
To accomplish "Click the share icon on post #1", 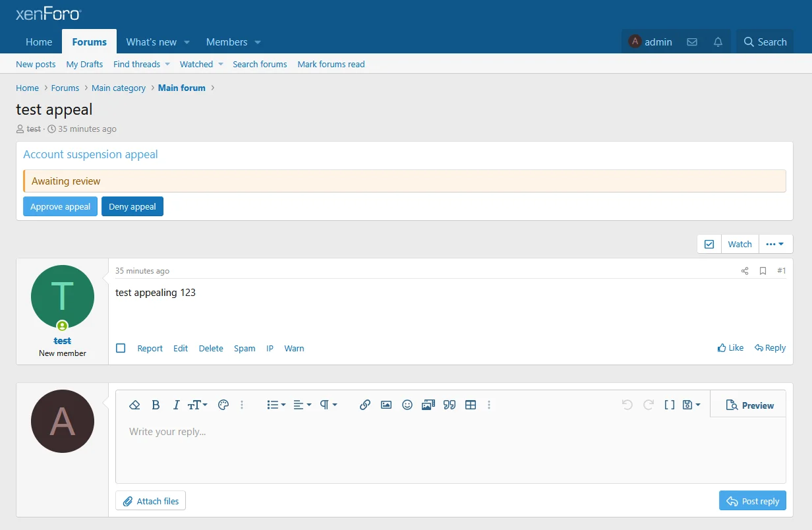I will [x=745, y=271].
